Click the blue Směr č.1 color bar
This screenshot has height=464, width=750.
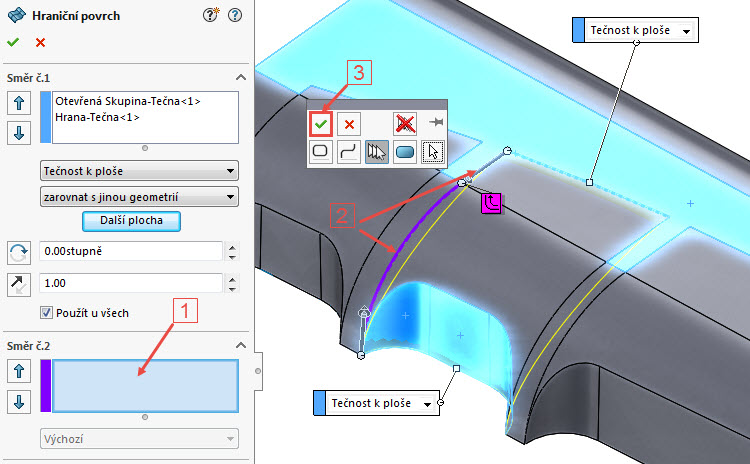coord(45,117)
